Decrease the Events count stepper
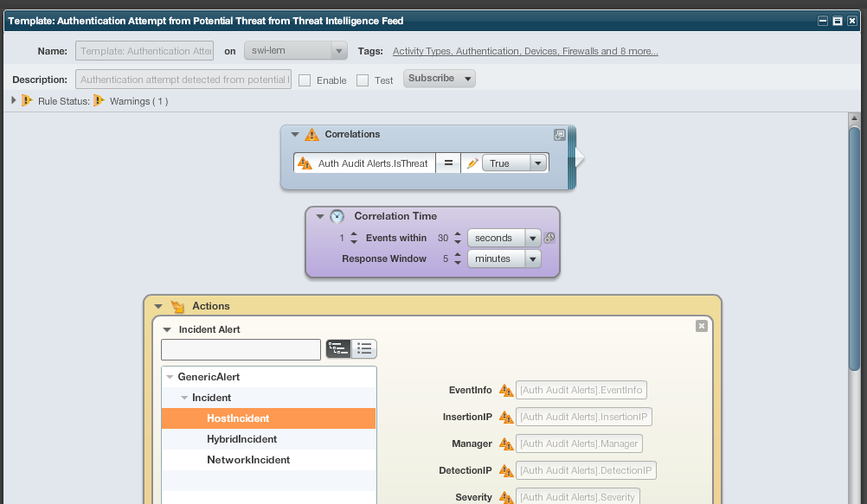Image resolution: width=867 pixels, height=504 pixels. 354,242
